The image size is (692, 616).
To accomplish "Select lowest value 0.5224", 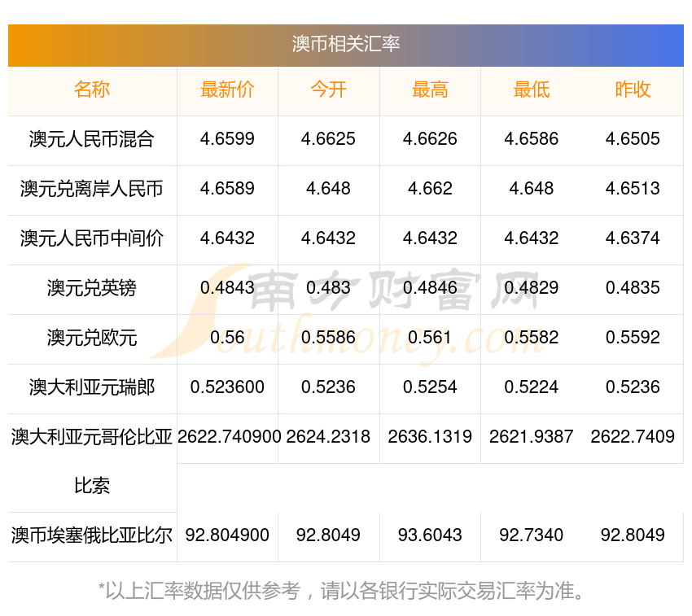I will [532, 387].
